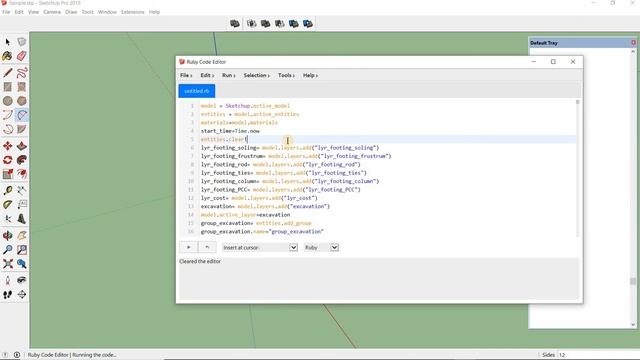Choose the Follow Me tool
640x360 pixels.
click(22, 160)
